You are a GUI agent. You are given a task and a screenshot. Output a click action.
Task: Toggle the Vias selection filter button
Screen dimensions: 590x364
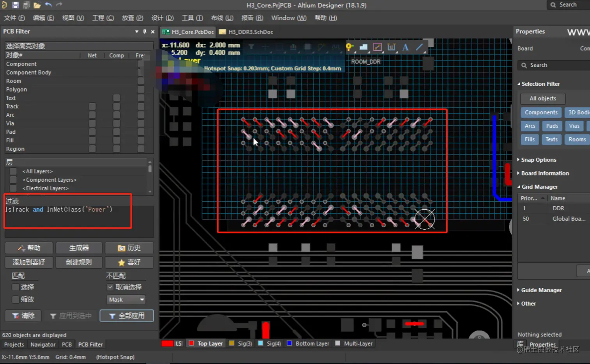574,126
